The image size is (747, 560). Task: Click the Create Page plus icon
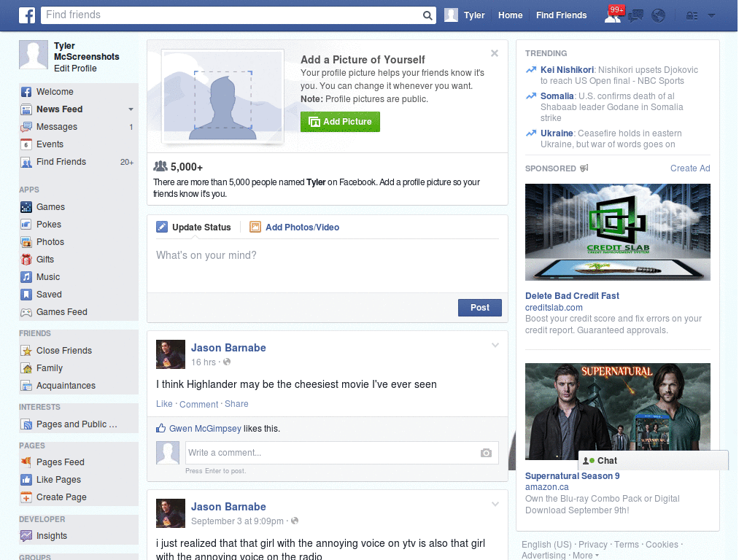[26, 497]
